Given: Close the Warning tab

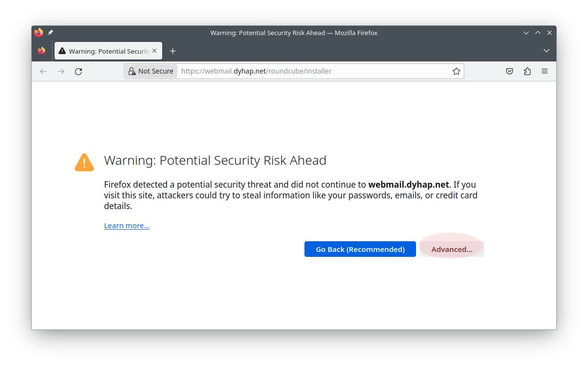Looking at the screenshot, I should click(x=155, y=51).
